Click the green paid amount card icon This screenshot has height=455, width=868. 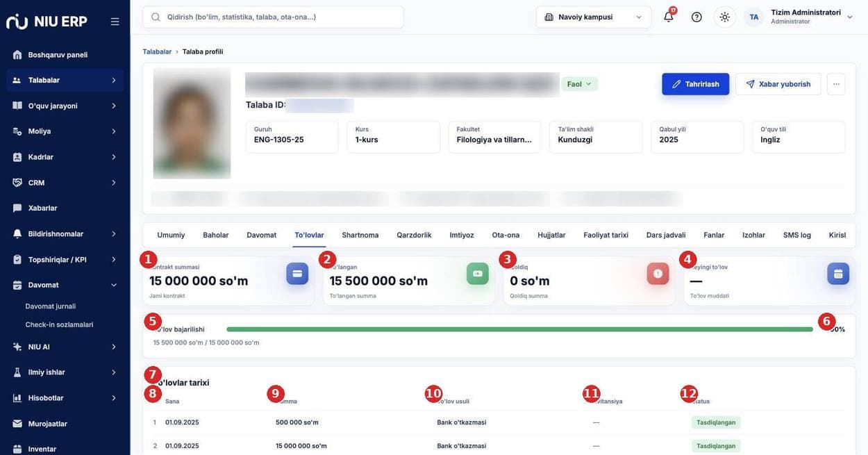coord(478,274)
